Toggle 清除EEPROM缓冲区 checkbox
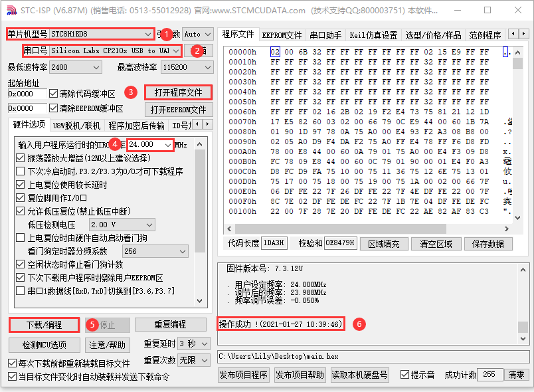 (x=54, y=108)
